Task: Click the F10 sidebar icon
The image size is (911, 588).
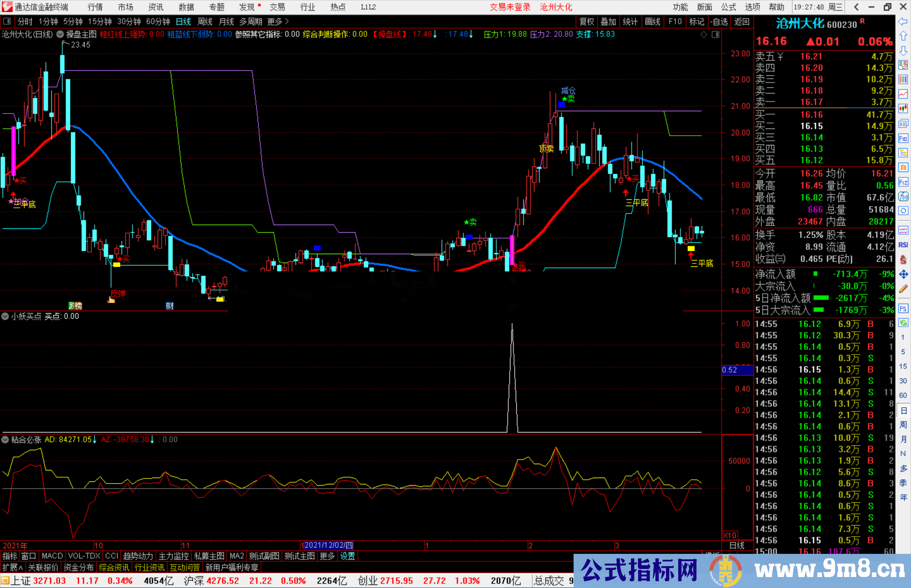Action: (903, 138)
